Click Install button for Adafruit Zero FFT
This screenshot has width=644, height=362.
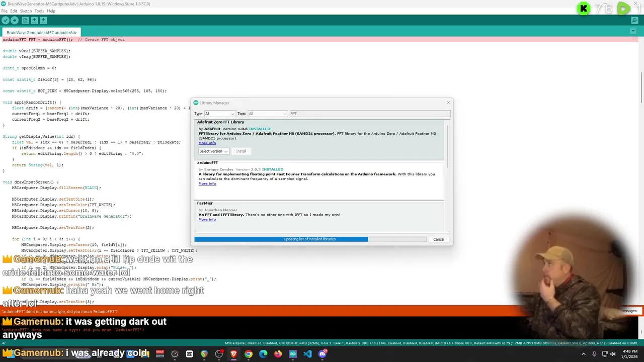[x=241, y=151]
